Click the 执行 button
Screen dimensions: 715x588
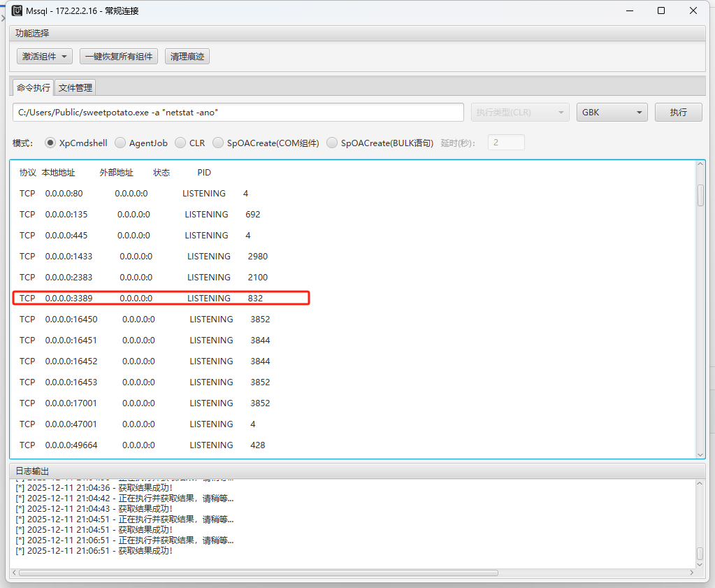[678, 113]
